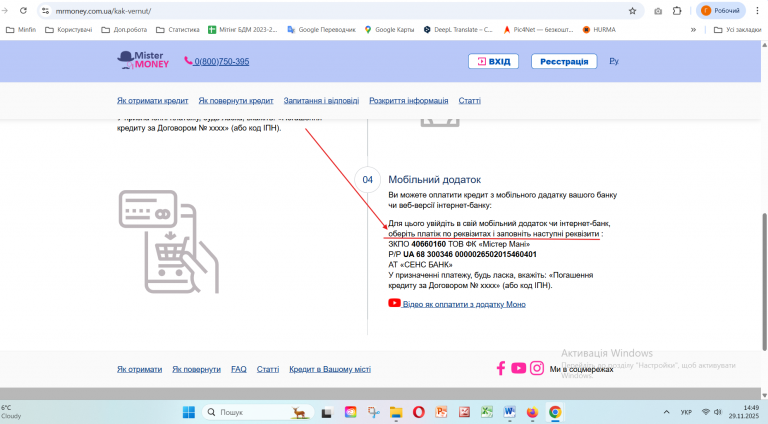
Task: Click the taskbar Пошук search box
Action: pyautogui.click(x=257, y=412)
